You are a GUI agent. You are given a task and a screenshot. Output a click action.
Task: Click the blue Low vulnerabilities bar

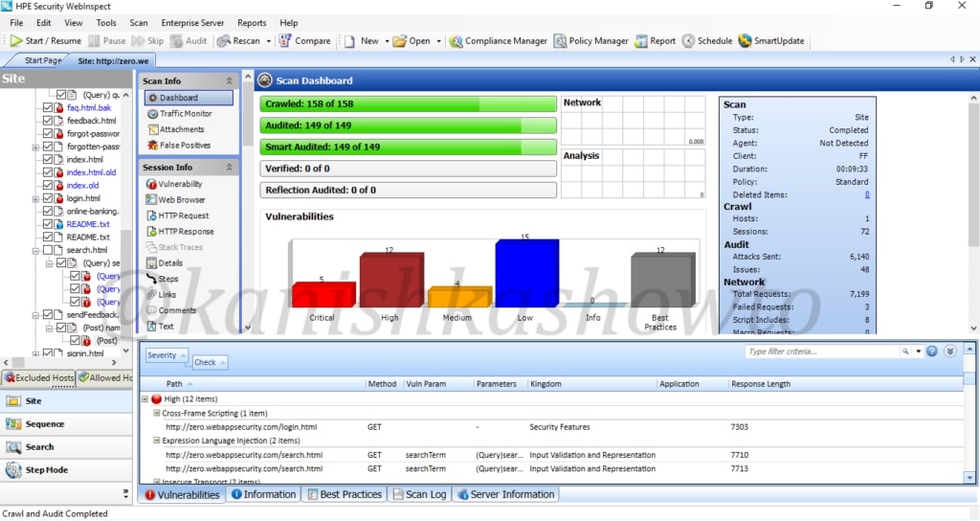[527, 273]
